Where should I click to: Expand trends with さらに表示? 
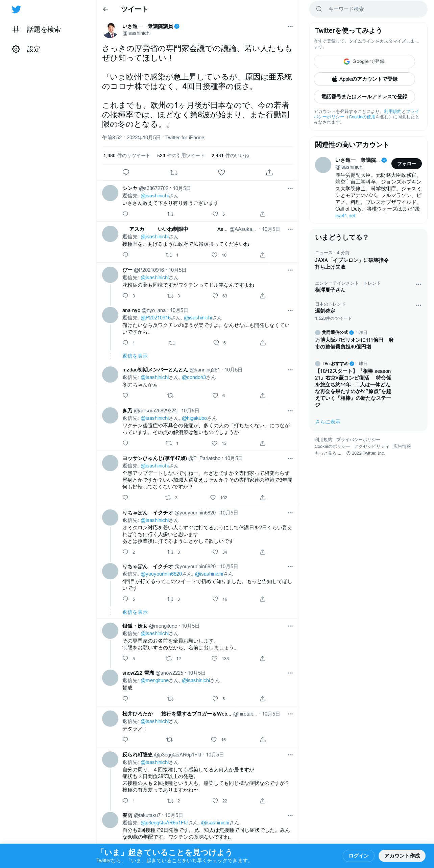pyautogui.click(x=328, y=422)
